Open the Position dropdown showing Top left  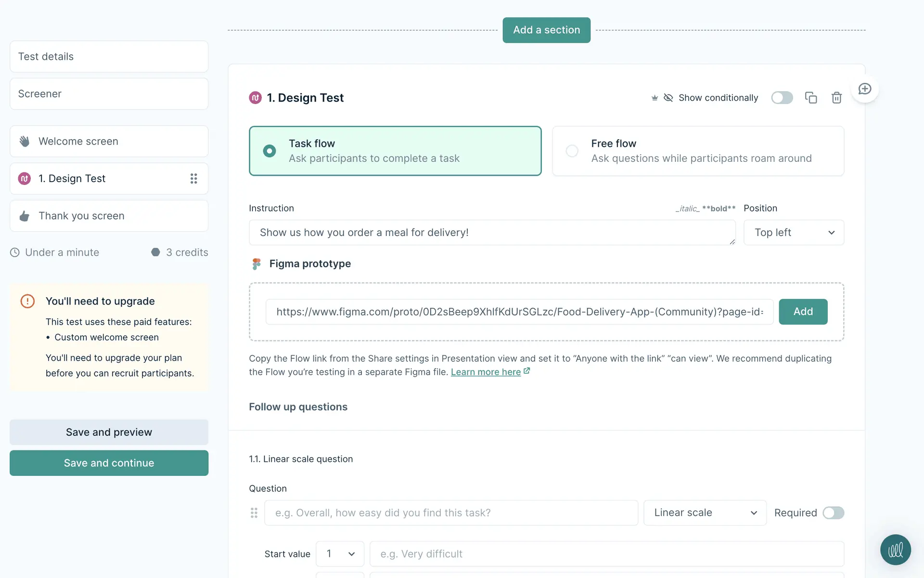(794, 233)
